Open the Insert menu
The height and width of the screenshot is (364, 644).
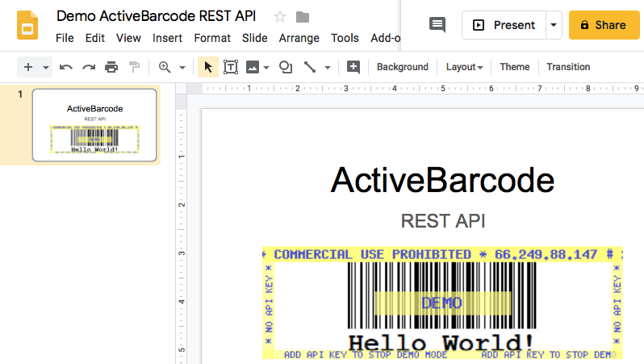[x=167, y=38]
